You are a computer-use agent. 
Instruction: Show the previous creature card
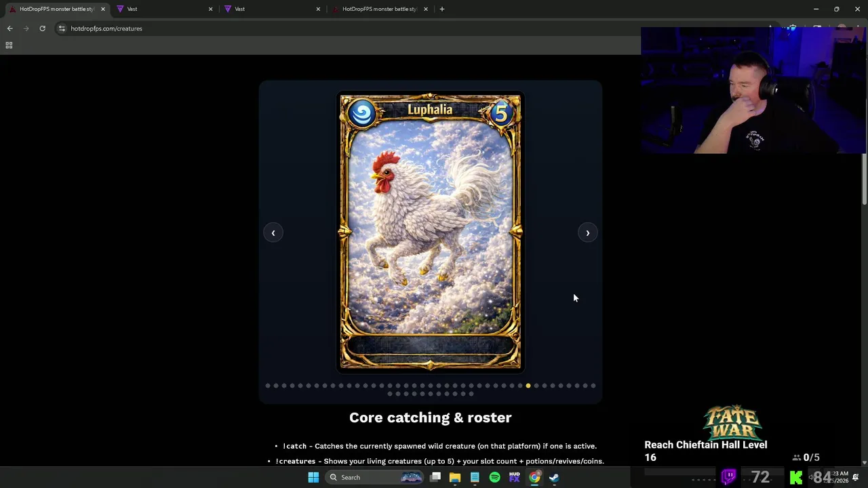point(273,232)
